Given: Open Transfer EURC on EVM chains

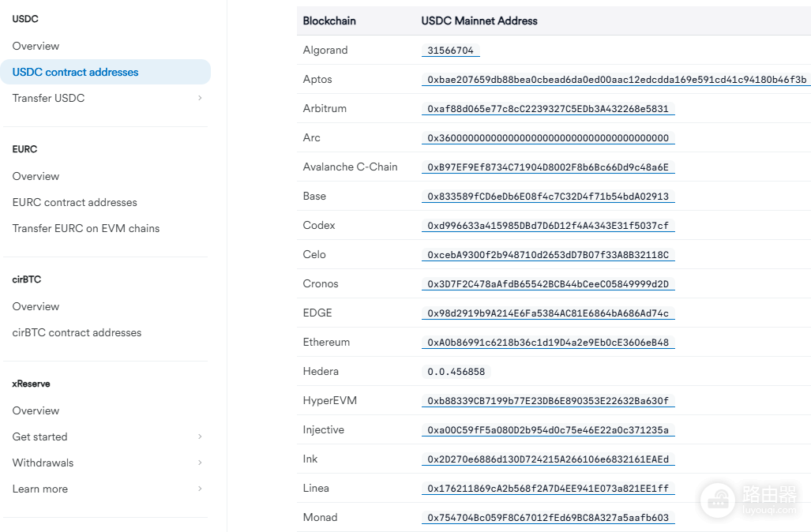Looking at the screenshot, I should tap(86, 228).
